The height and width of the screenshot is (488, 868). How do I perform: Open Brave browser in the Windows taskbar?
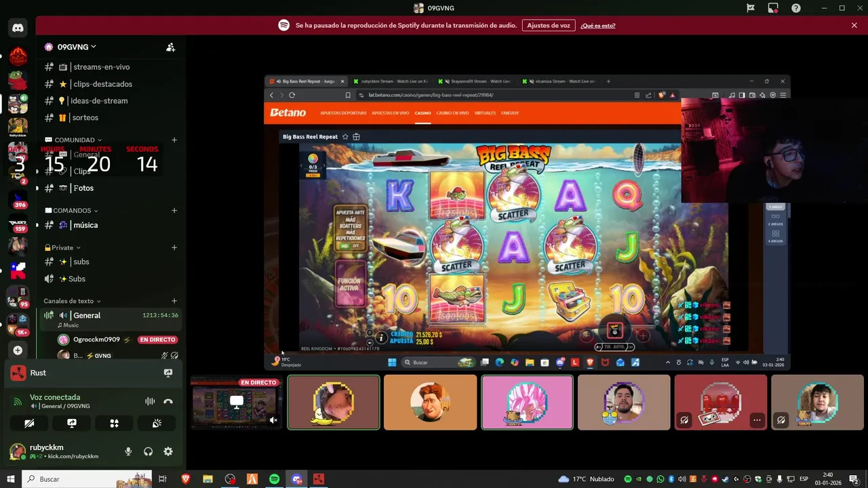tap(186, 479)
